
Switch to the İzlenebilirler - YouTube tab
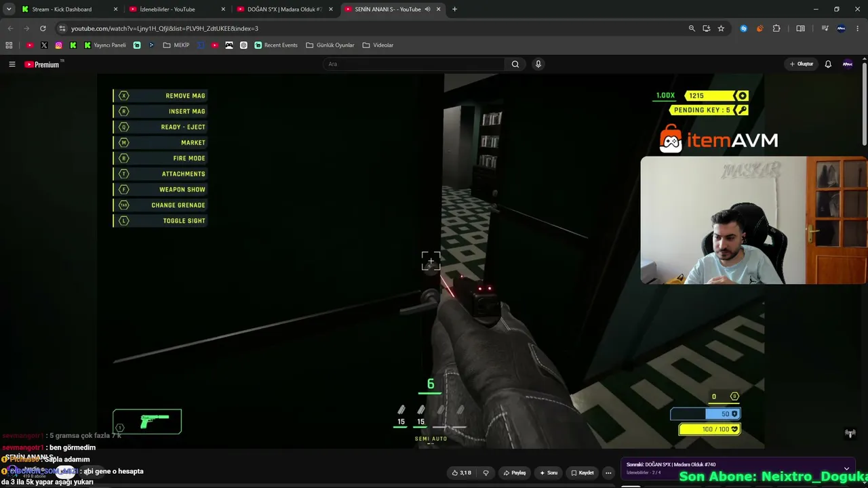pos(176,9)
